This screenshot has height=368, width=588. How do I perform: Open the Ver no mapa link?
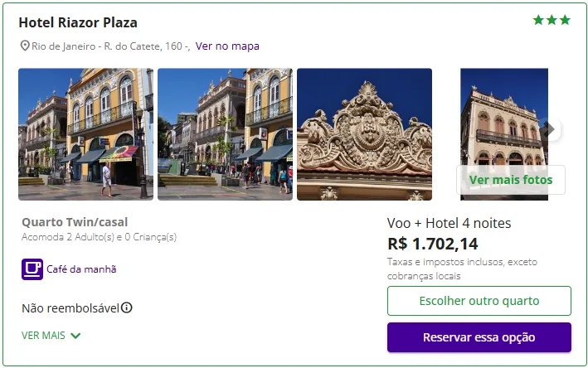click(x=227, y=46)
